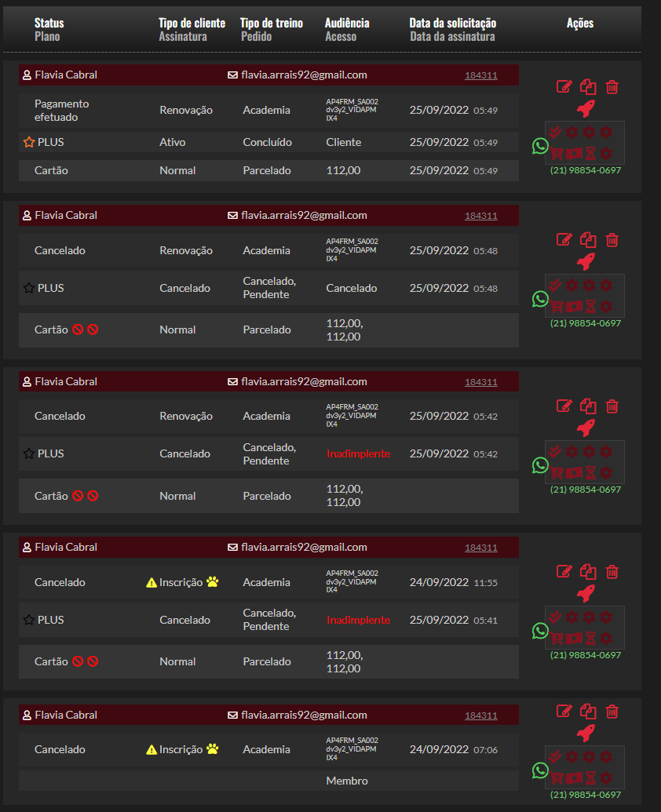Click the money bill icon in the third record

(572, 472)
